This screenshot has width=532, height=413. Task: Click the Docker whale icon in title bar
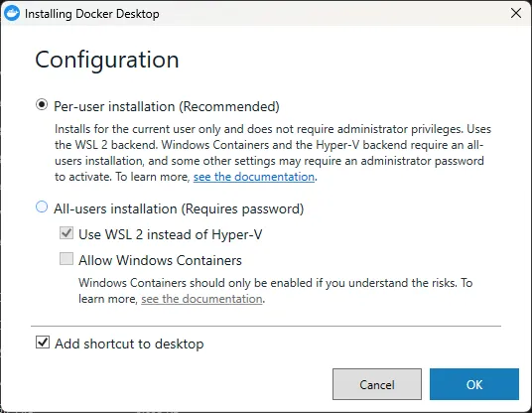[12, 13]
